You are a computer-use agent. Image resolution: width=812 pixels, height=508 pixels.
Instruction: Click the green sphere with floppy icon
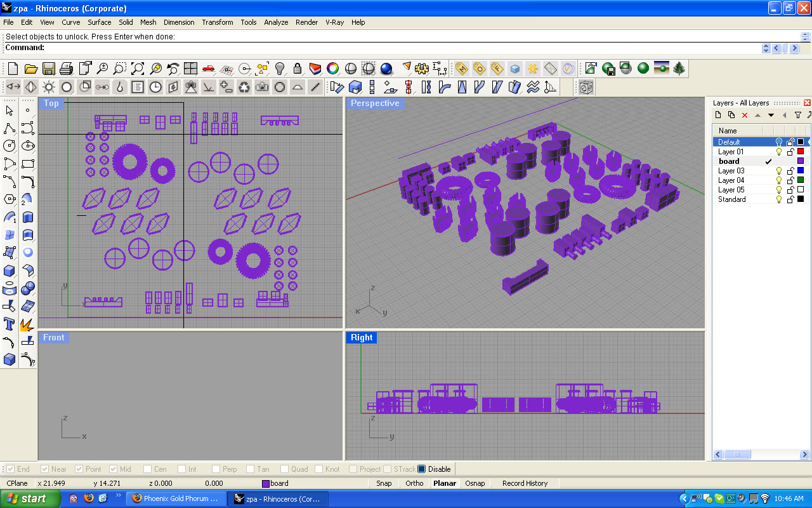coord(608,69)
